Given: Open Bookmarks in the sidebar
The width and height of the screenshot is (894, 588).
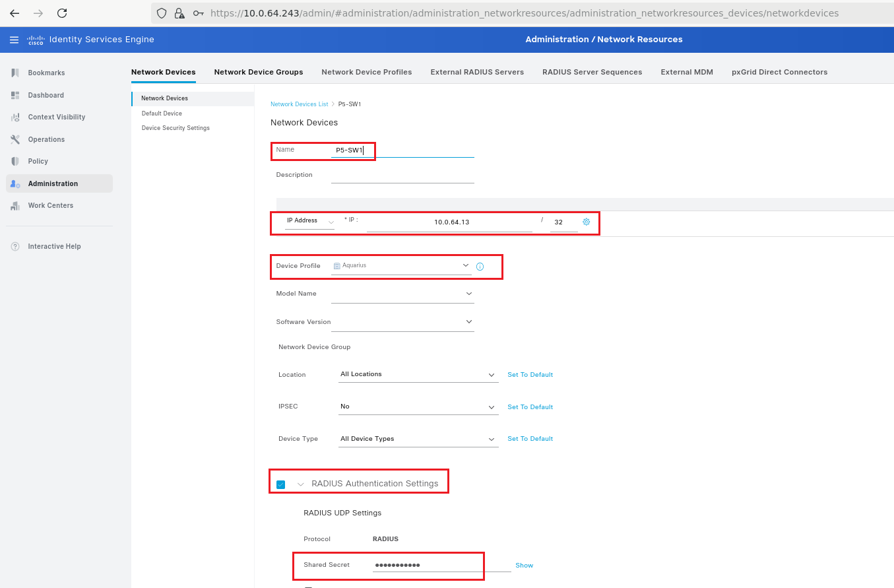Looking at the screenshot, I should (46, 73).
